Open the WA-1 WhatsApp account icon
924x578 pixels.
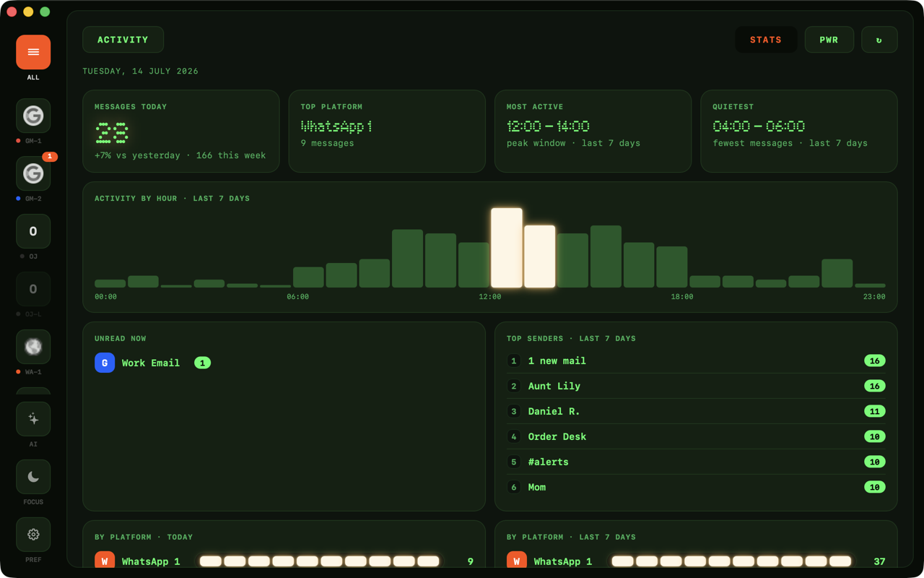coord(33,347)
